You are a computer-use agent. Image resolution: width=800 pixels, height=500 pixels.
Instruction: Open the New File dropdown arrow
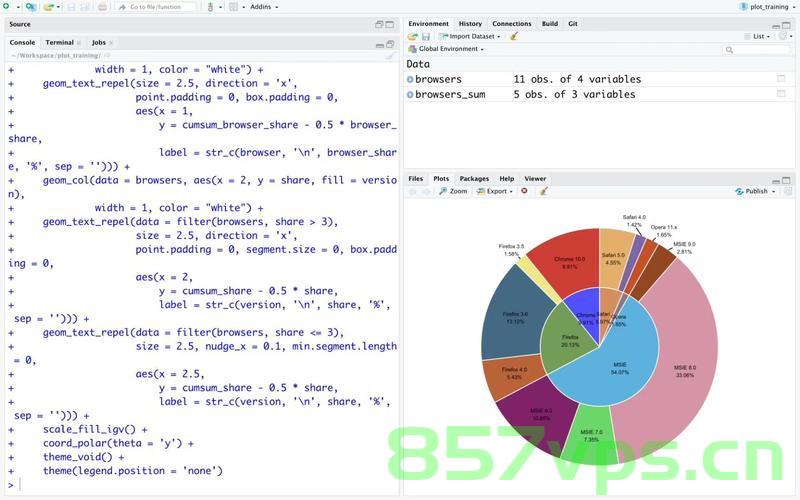17,7
